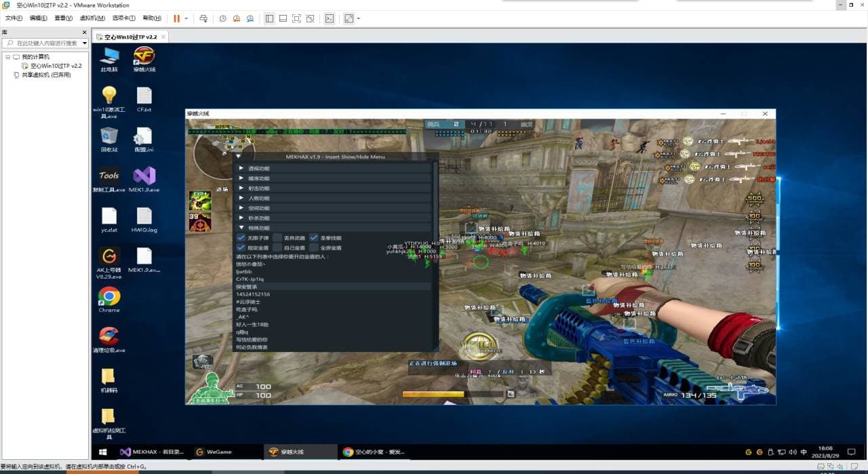Click the VMware pause virtual machine button
The height and width of the screenshot is (474, 868).
pos(177,18)
